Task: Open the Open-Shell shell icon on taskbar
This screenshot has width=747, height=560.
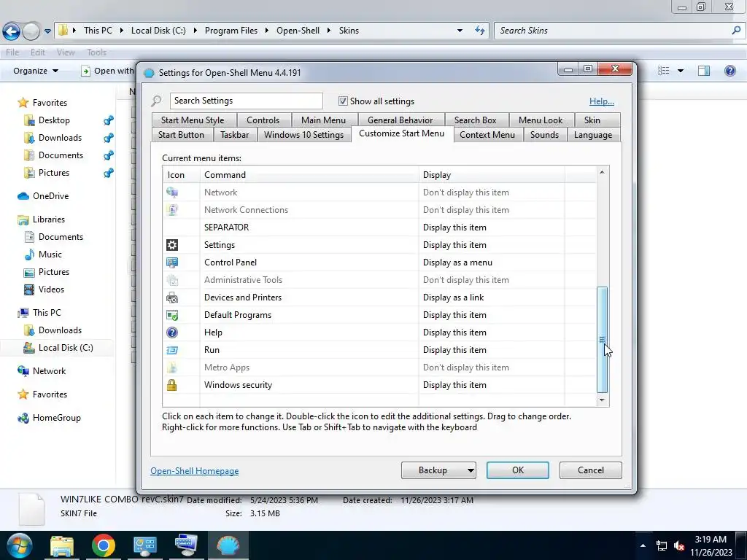Action: (x=228, y=545)
